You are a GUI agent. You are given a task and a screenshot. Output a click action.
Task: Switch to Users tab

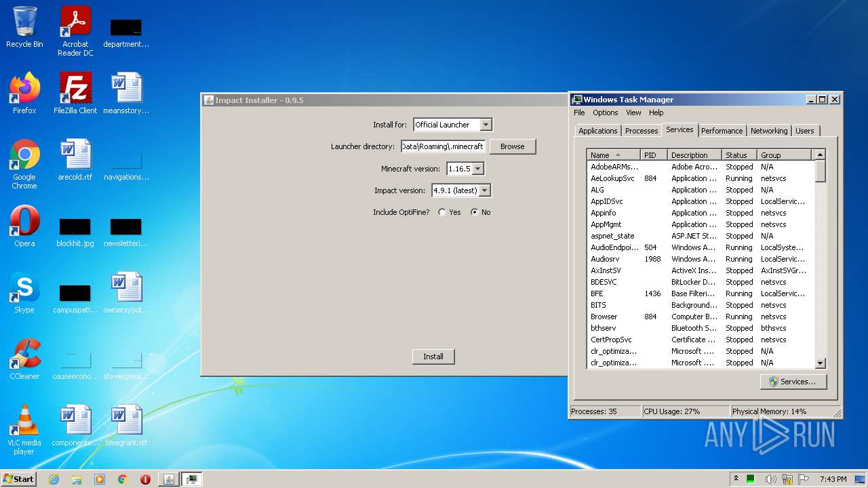click(805, 131)
